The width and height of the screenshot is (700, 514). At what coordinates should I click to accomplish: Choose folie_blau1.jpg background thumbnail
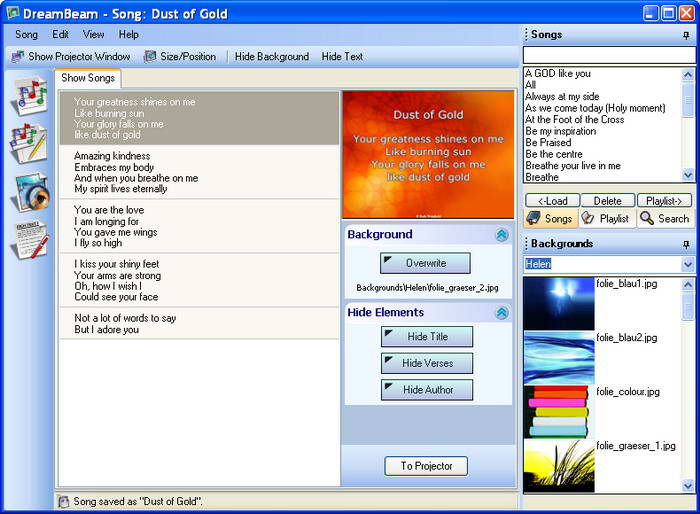coord(559,304)
